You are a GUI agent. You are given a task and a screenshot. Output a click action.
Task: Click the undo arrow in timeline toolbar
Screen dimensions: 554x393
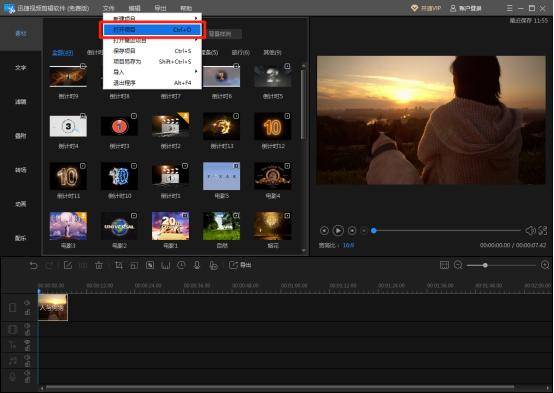(x=34, y=265)
